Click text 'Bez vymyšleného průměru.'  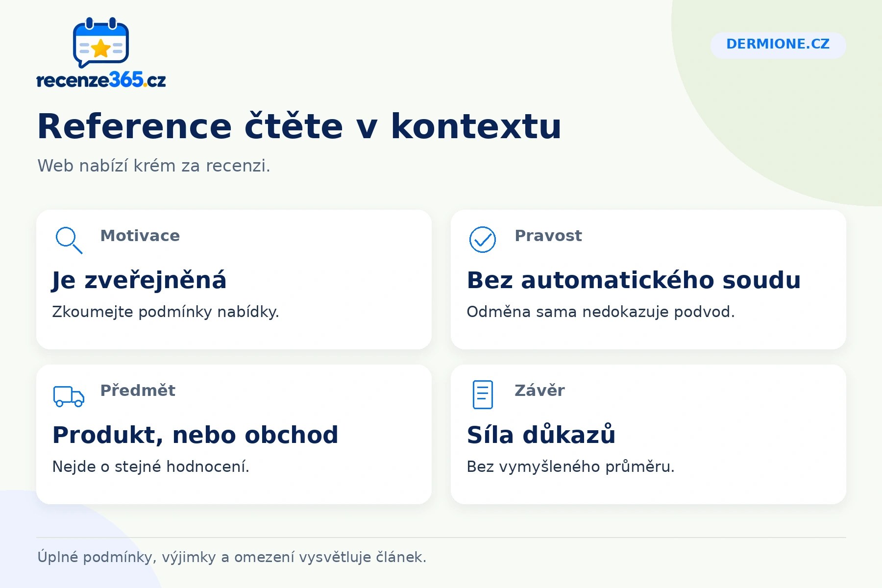coord(571,466)
